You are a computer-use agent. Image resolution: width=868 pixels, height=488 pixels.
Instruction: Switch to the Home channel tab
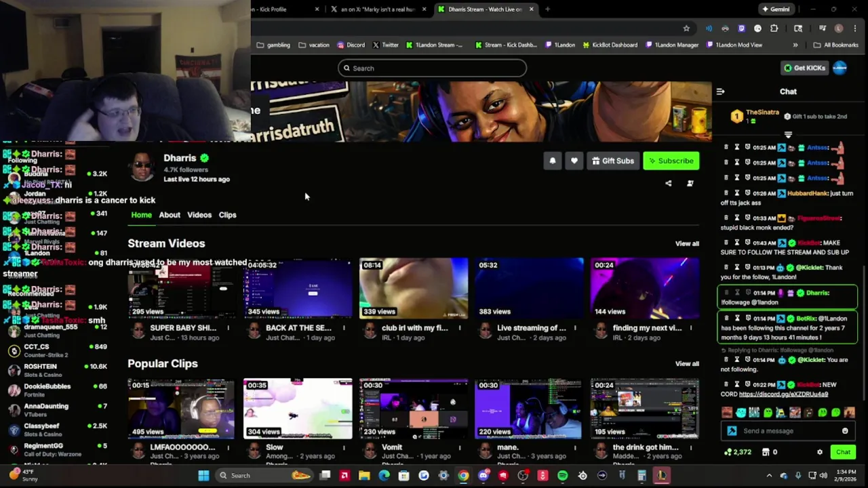point(141,215)
